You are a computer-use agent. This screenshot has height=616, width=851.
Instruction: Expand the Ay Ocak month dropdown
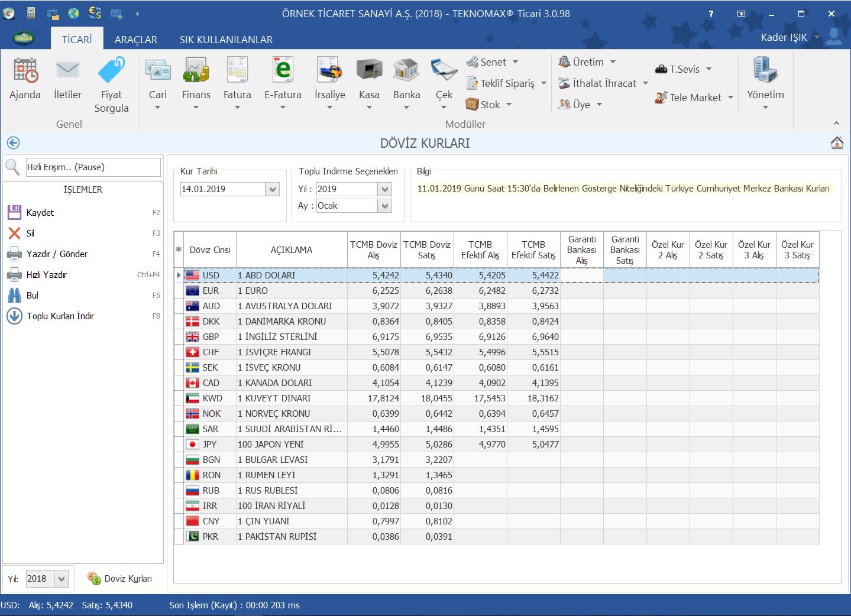(x=385, y=206)
